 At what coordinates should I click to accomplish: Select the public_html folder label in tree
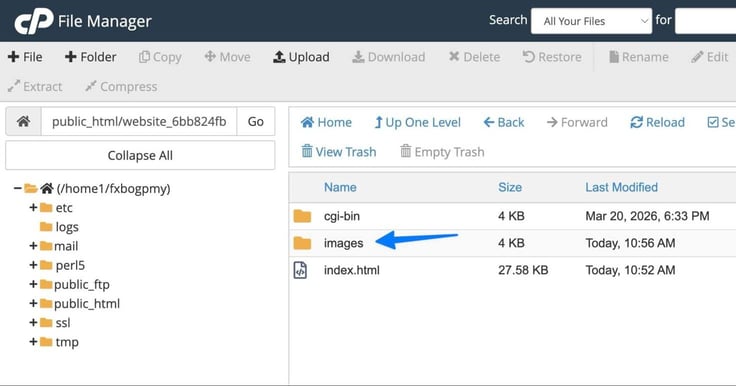(x=87, y=304)
